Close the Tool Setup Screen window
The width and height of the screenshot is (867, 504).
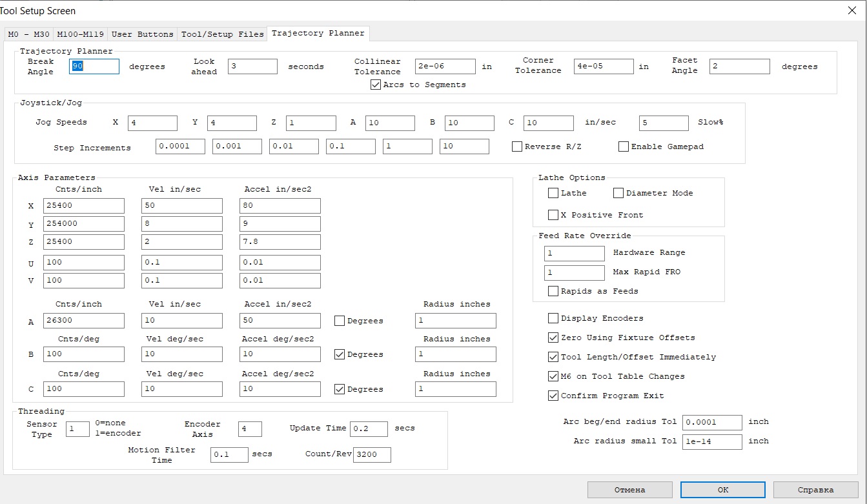852,10
